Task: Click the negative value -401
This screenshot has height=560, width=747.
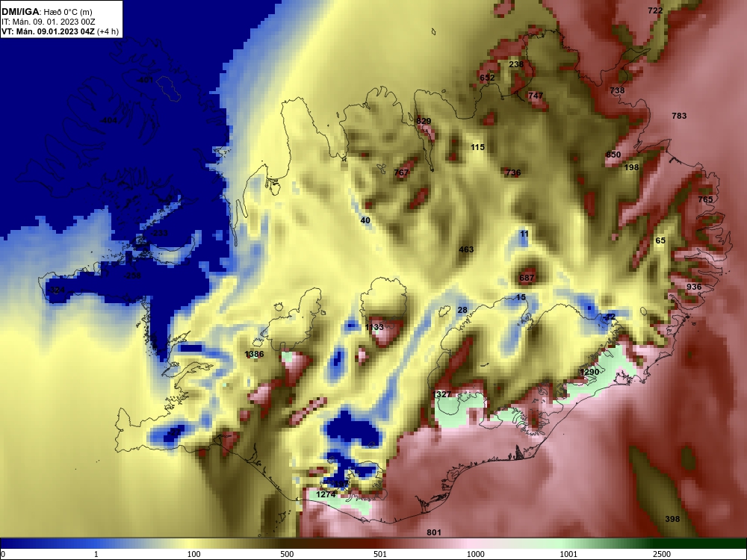Action: click(x=144, y=80)
